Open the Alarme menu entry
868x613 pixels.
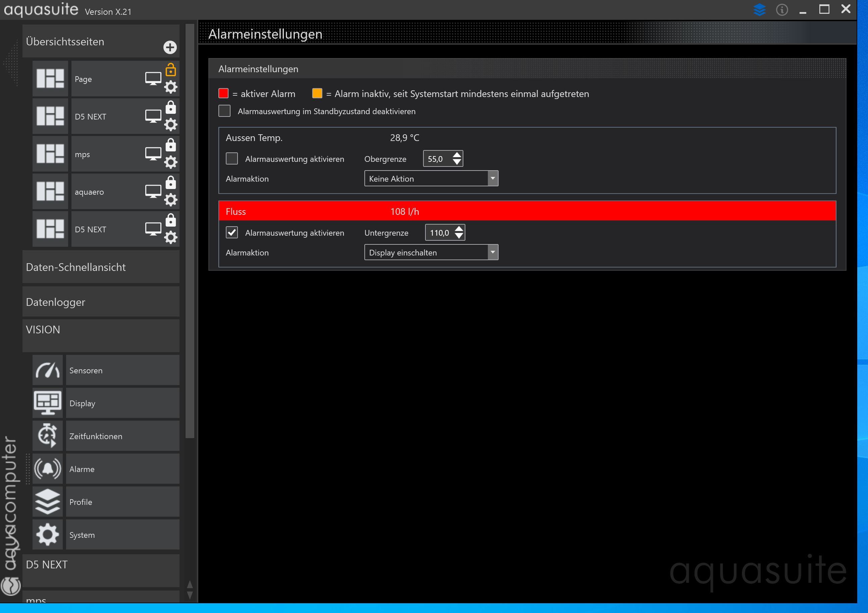[x=123, y=469]
